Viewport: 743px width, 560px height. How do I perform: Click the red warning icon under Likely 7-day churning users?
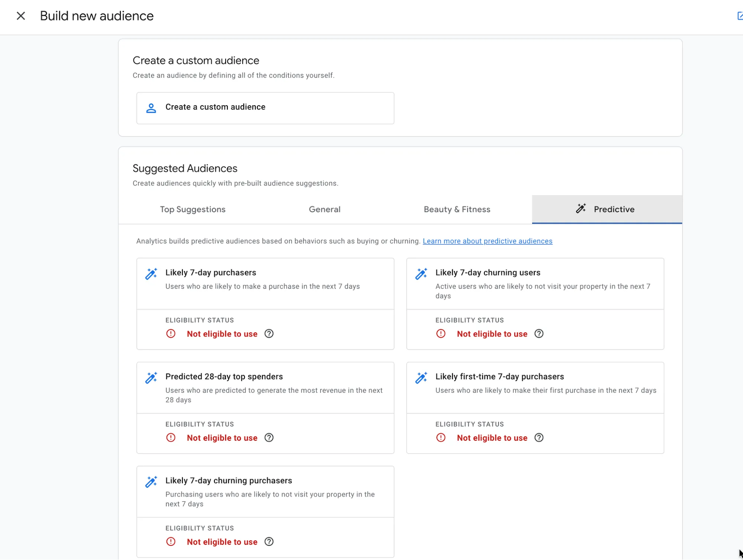click(x=441, y=334)
